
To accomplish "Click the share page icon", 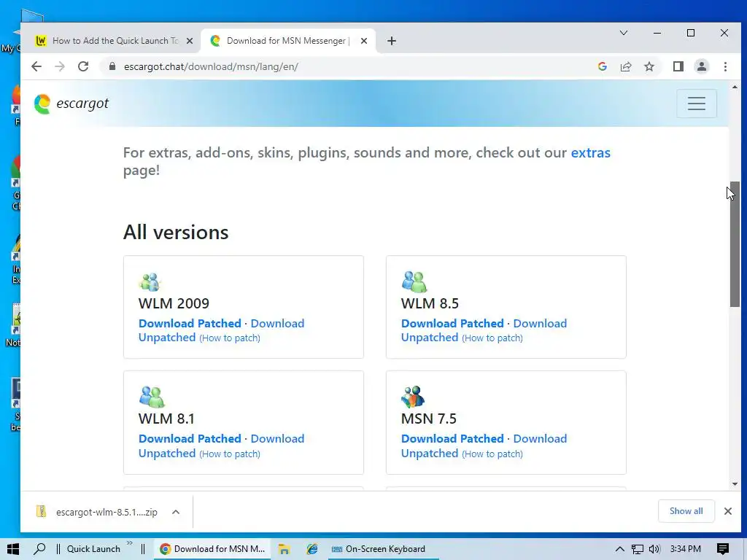I will [625, 66].
